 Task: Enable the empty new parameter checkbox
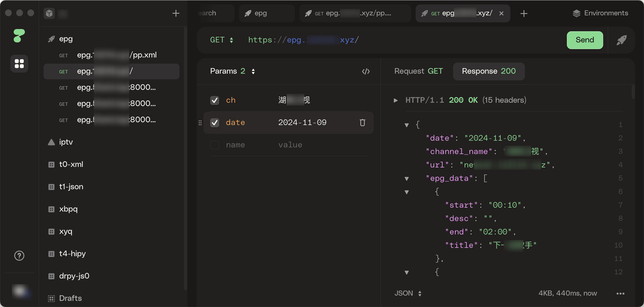(214, 145)
